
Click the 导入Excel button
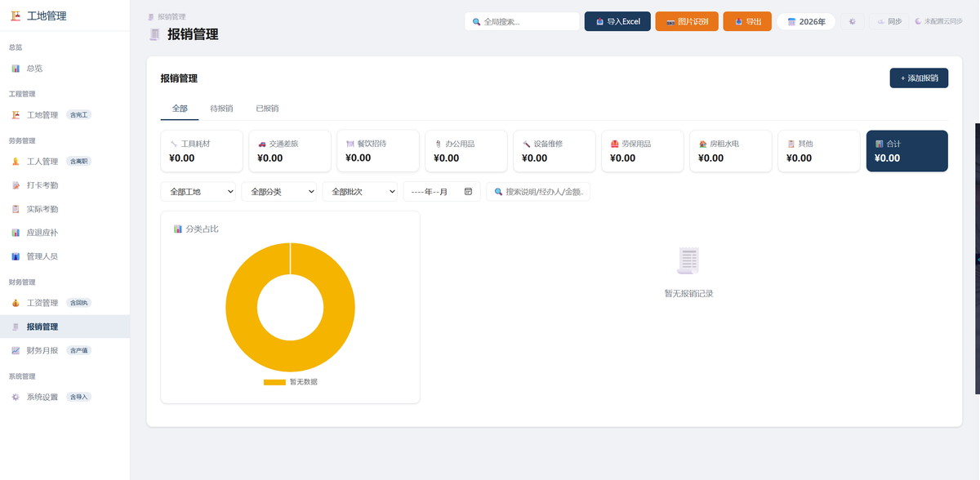(x=617, y=21)
